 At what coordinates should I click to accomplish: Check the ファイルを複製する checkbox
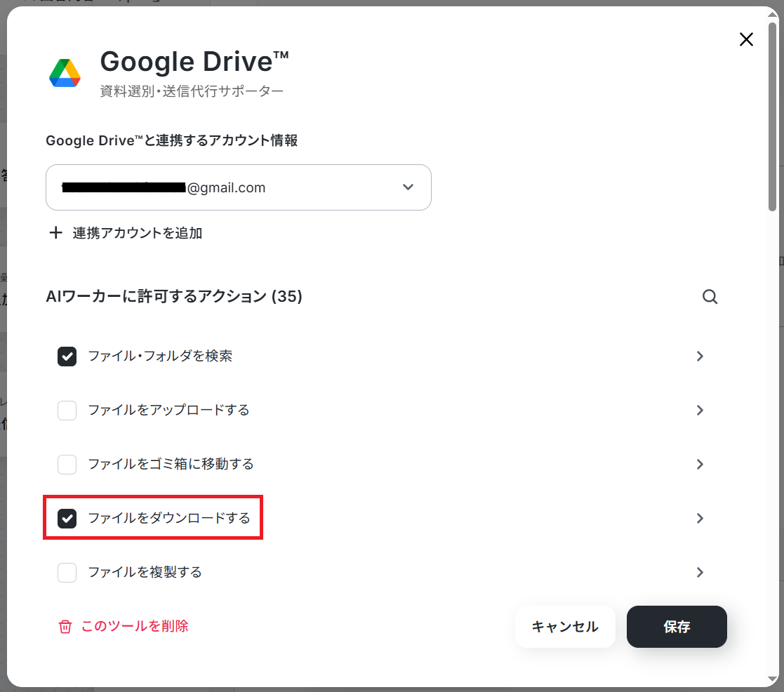(x=67, y=573)
